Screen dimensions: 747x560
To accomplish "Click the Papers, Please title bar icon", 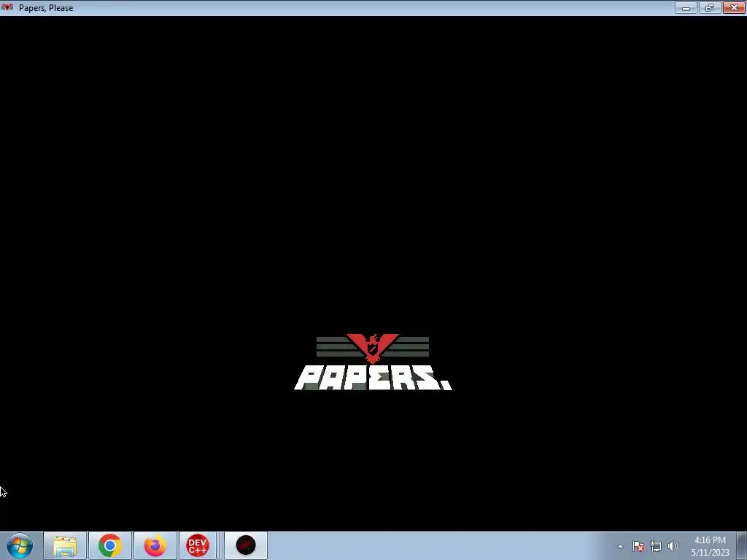I will pos(7,7).
